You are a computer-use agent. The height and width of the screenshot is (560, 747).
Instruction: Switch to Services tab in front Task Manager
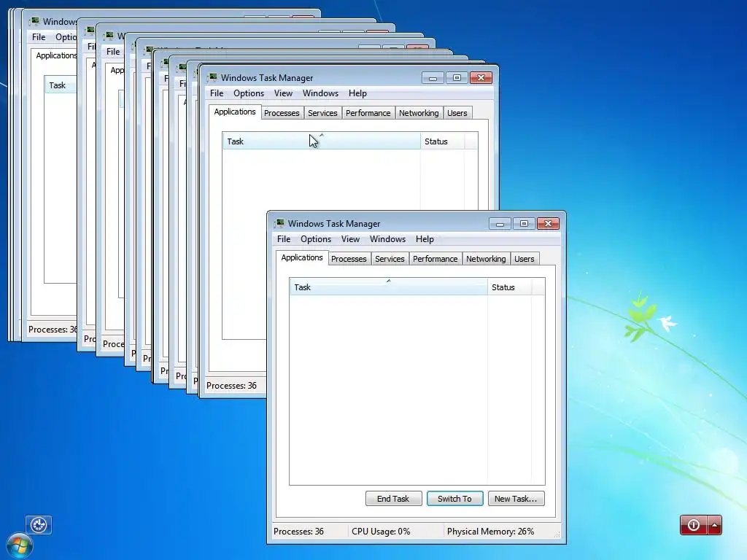click(x=390, y=259)
